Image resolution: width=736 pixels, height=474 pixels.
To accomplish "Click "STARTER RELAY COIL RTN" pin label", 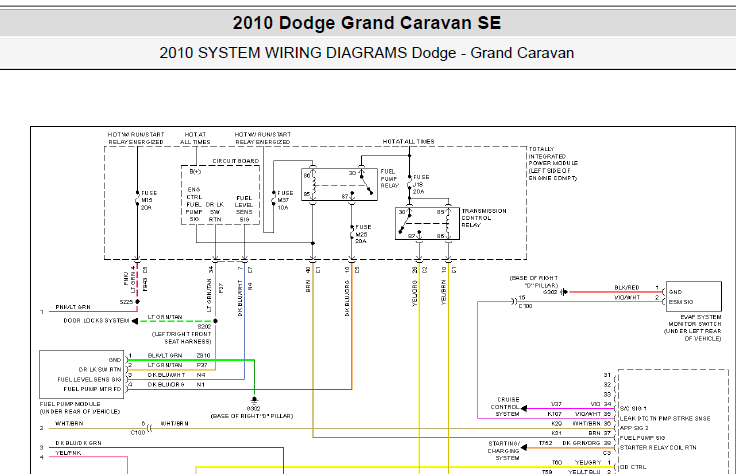I will [658, 448].
